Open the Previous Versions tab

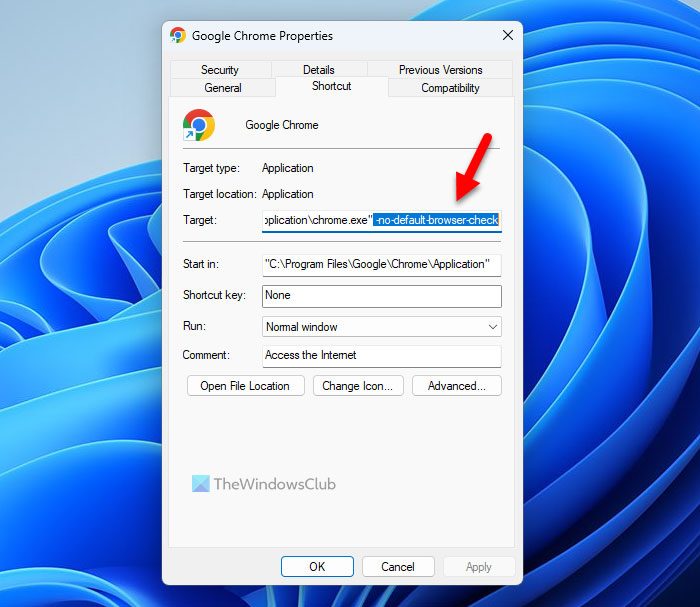coord(441,70)
